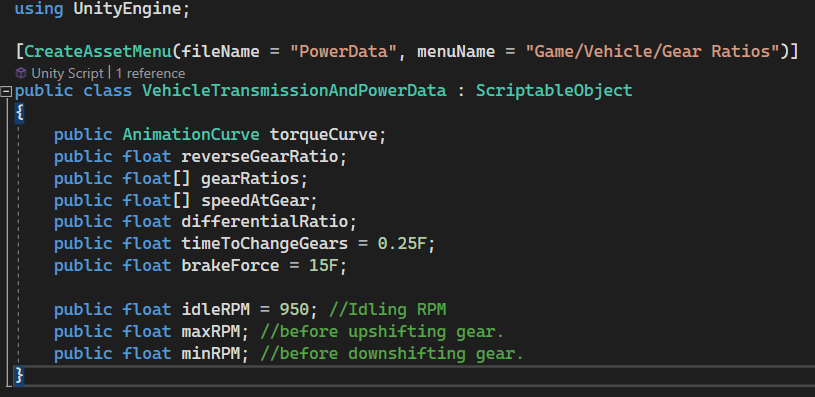Click the 950 value
The width and height of the screenshot is (815, 397).
click(x=294, y=310)
